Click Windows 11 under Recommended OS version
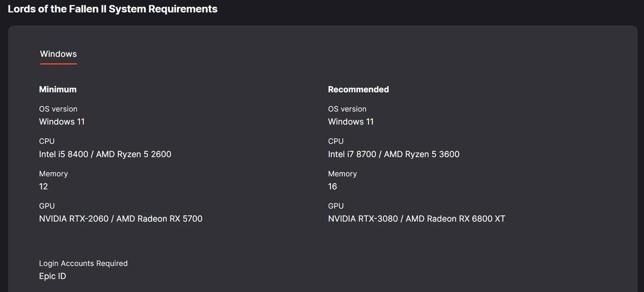 point(351,122)
